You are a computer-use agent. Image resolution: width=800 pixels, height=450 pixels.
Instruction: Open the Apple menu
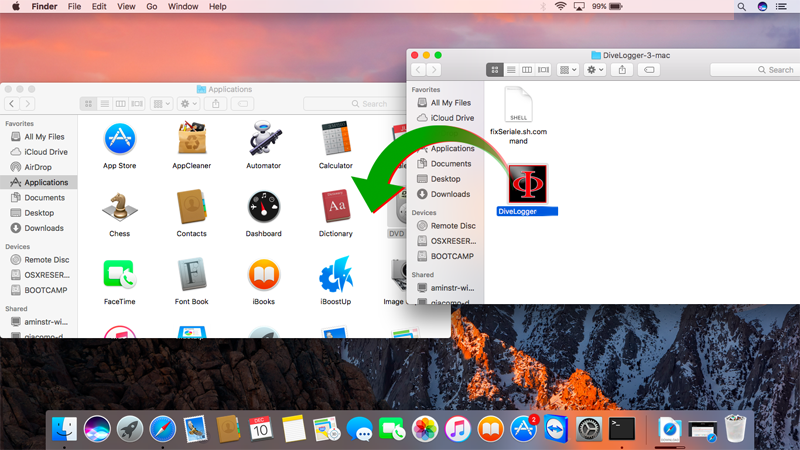click(x=16, y=7)
